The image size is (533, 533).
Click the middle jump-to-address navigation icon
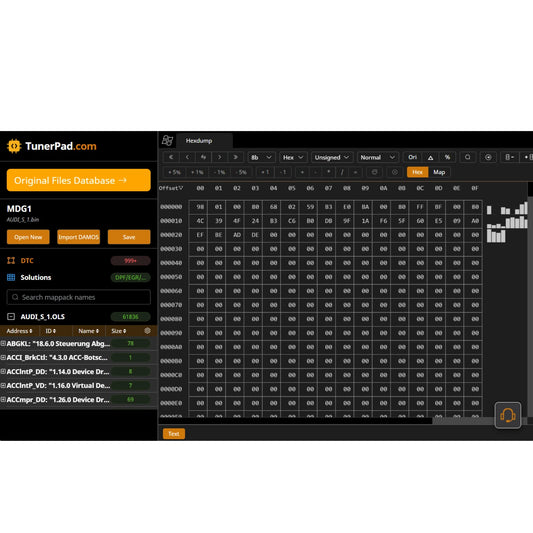pos(203,157)
